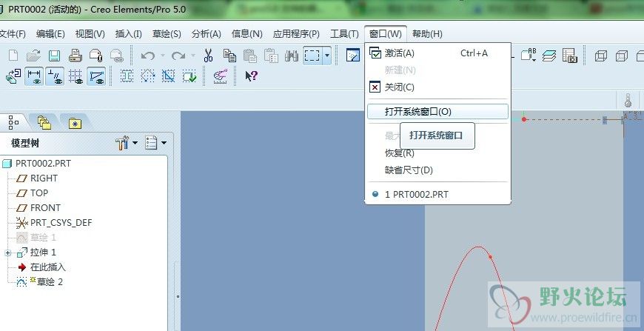Open a file with the folder icon
Image resolution: width=644 pixels, height=331 pixels.
point(33,56)
